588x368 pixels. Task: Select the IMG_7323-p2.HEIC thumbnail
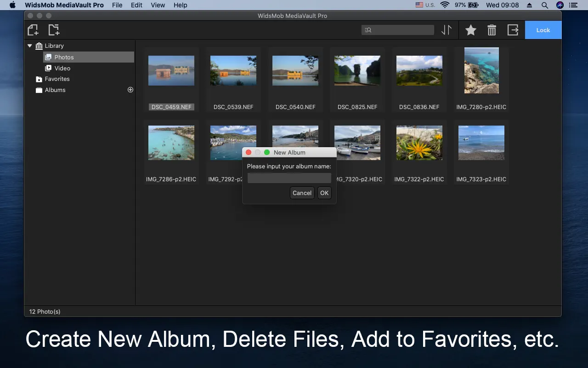(481, 143)
